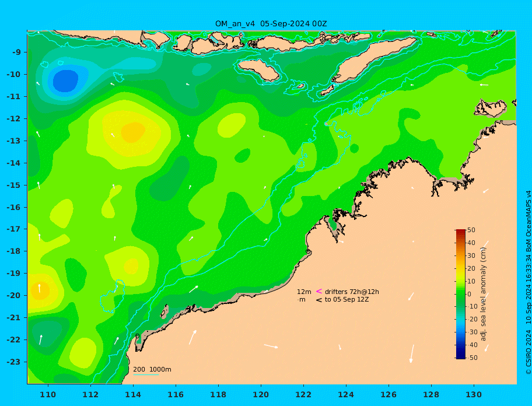Click the colorbar value -40
Screen dimensions: 532x406
pyautogui.click(x=473, y=345)
